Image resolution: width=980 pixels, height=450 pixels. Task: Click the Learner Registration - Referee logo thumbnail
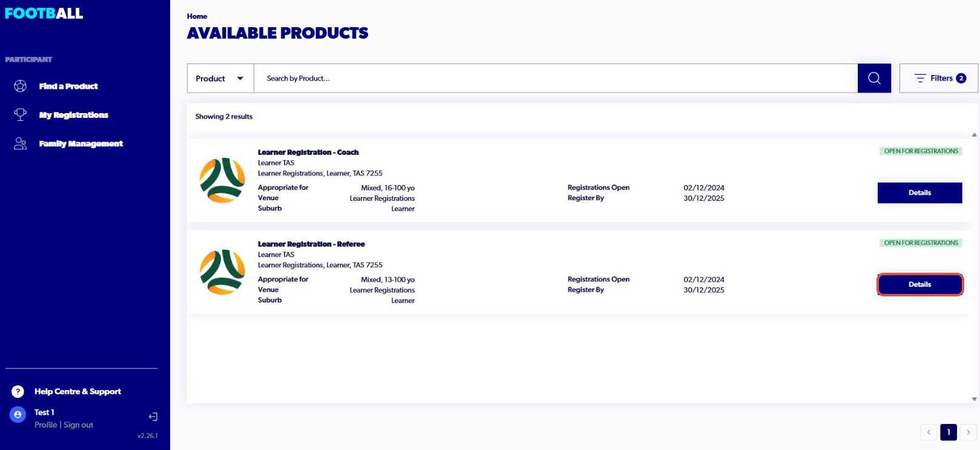tap(222, 272)
